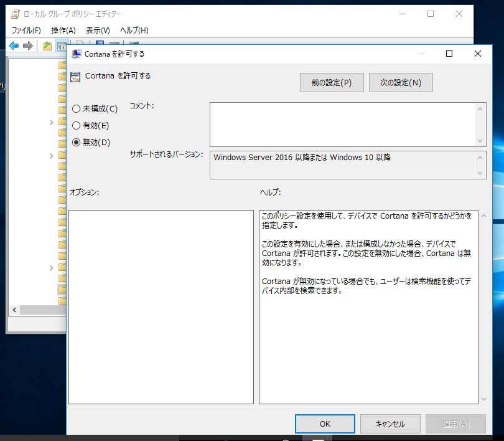Toggle show/hide console tree toolbar icon
The width and height of the screenshot is (504, 441).
[62, 45]
